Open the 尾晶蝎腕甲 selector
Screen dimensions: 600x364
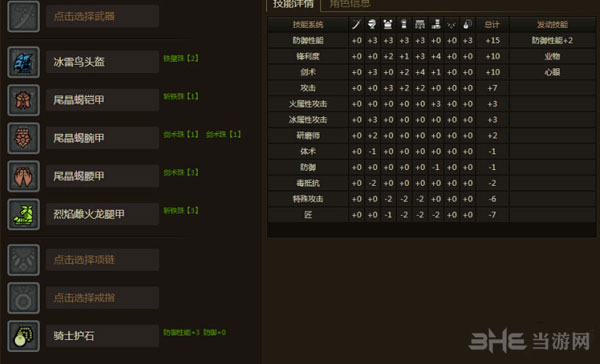pyautogui.click(x=103, y=138)
